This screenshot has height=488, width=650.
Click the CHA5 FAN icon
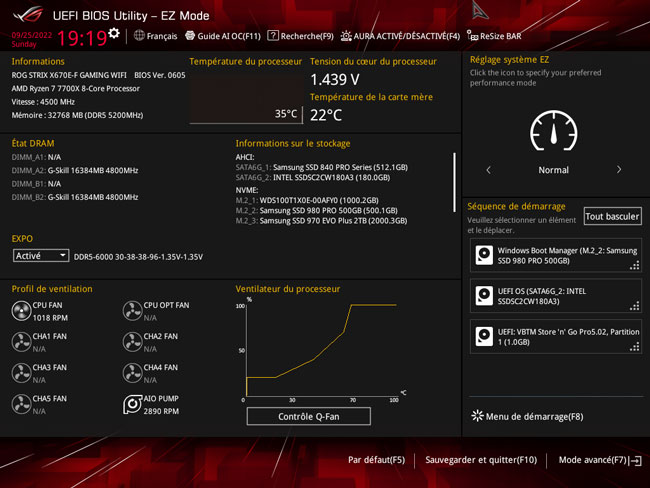coord(21,404)
